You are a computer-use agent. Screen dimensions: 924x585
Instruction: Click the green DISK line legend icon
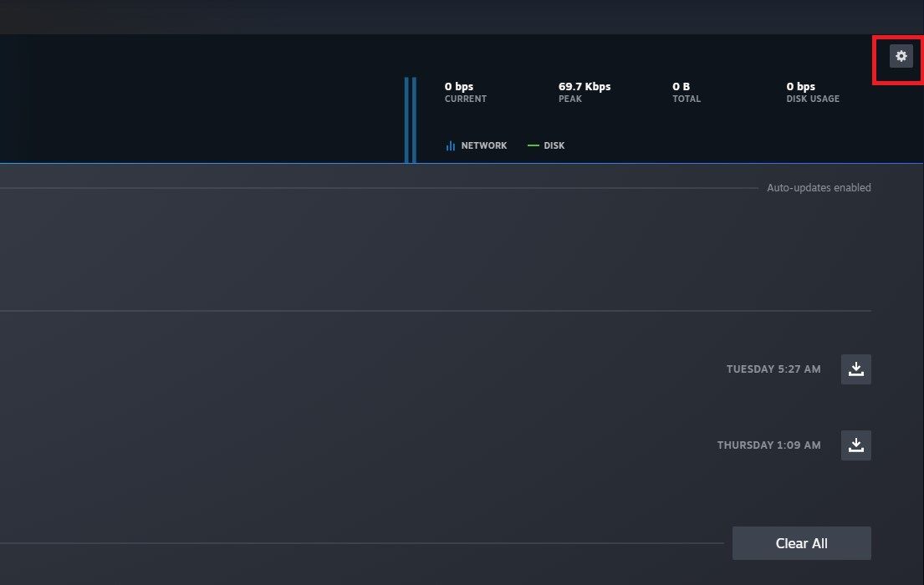pyautogui.click(x=534, y=145)
